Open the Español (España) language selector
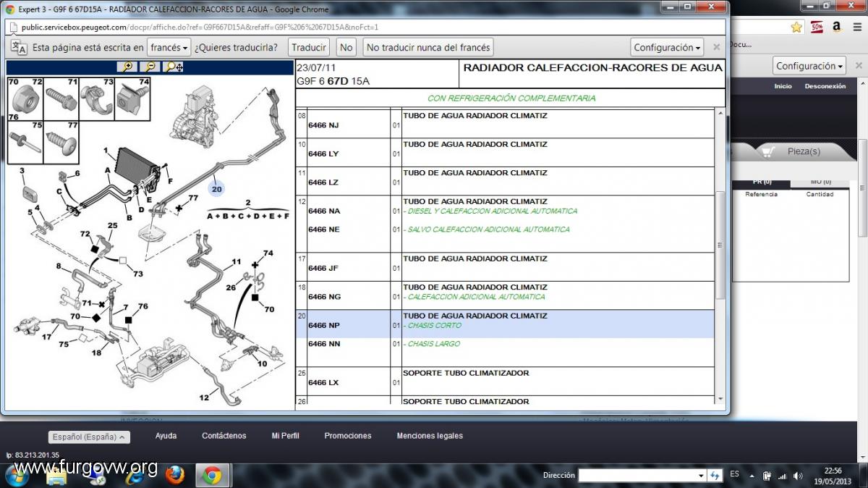 point(90,437)
